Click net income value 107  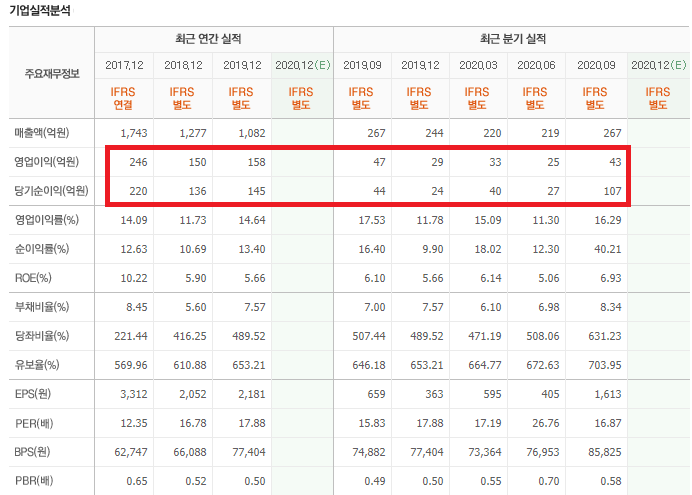[613, 191]
